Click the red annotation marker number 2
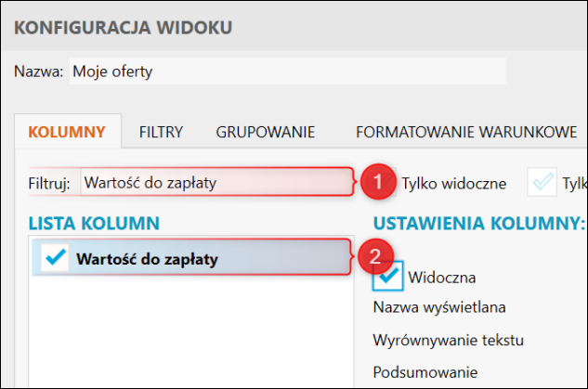Image resolution: width=588 pixels, height=389 pixels. (373, 256)
